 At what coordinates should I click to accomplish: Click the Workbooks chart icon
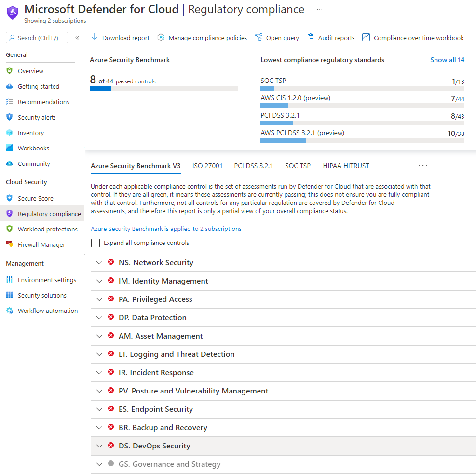pyautogui.click(x=10, y=148)
